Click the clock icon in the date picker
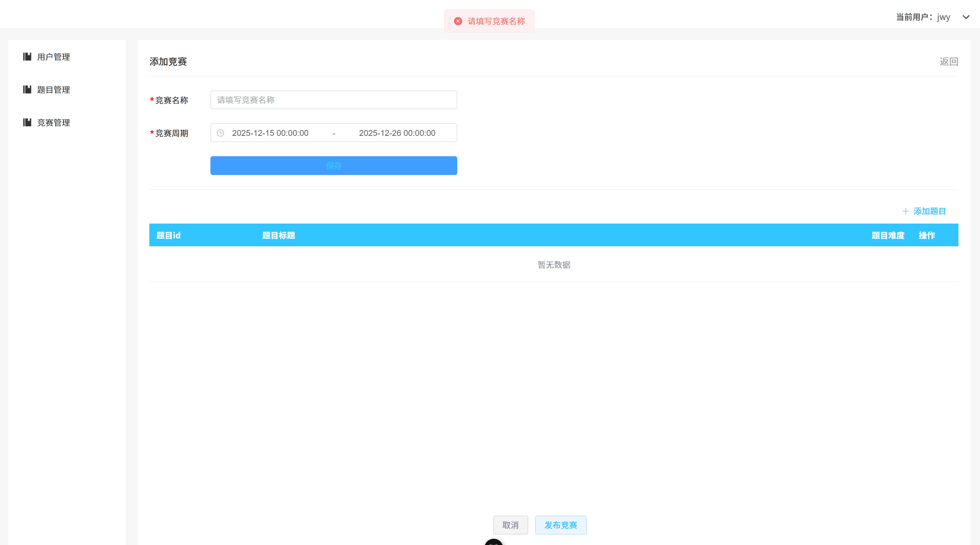 click(220, 133)
